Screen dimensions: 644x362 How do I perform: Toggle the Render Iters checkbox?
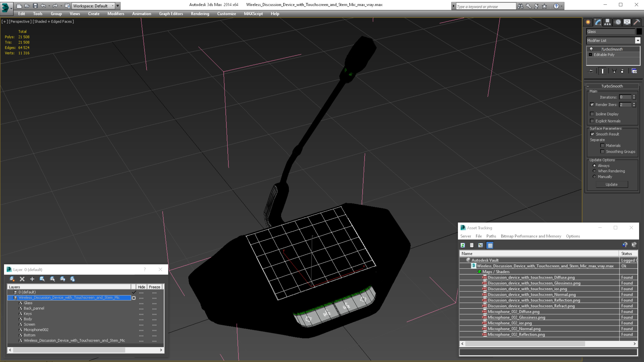[x=592, y=104]
